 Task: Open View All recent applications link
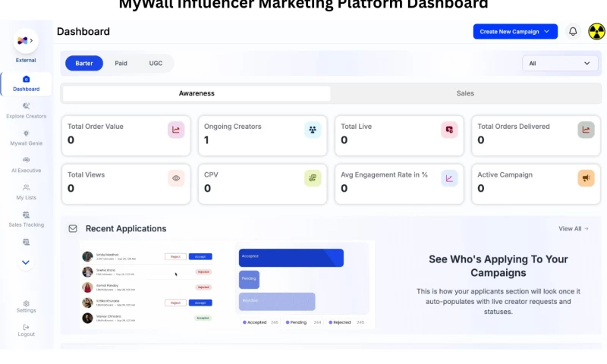click(x=574, y=228)
